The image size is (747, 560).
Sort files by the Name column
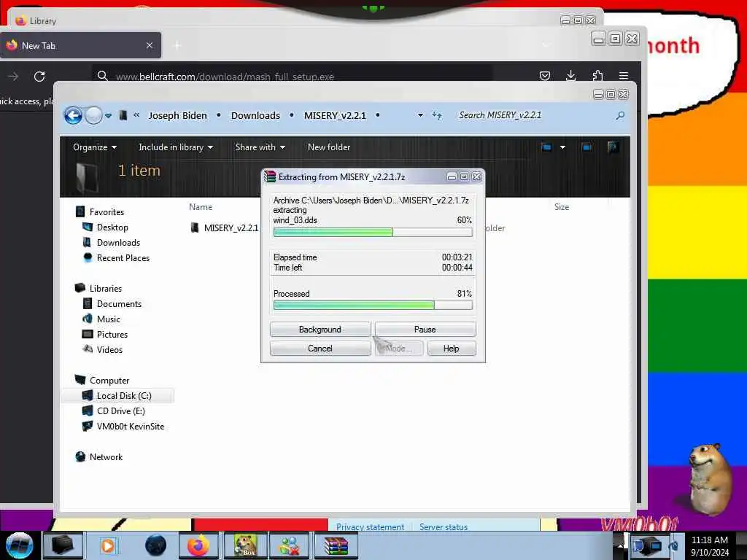pyautogui.click(x=201, y=207)
